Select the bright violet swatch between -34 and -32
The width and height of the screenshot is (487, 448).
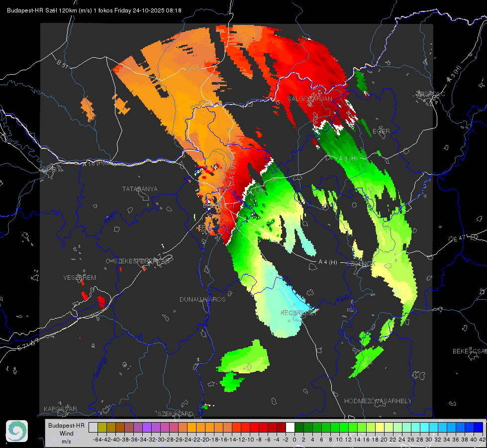click(x=147, y=427)
